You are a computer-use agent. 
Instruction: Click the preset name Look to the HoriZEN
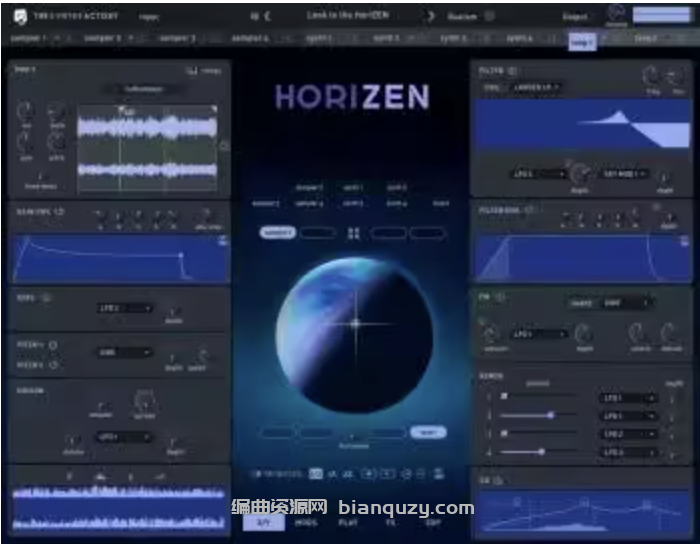347,16
